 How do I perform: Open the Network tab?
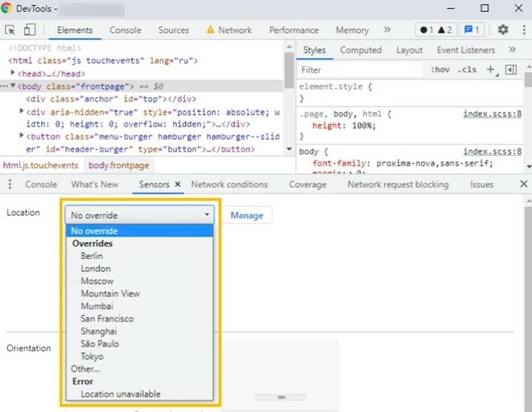[x=229, y=30]
